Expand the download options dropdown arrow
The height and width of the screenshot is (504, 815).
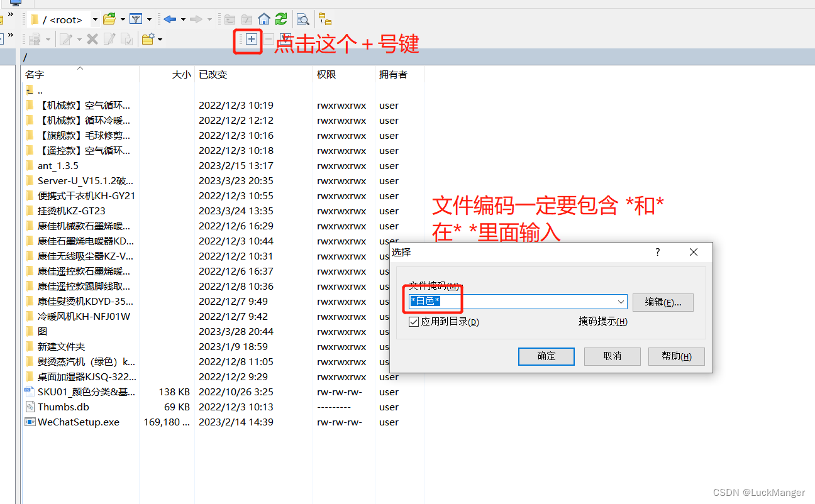[x=48, y=40]
